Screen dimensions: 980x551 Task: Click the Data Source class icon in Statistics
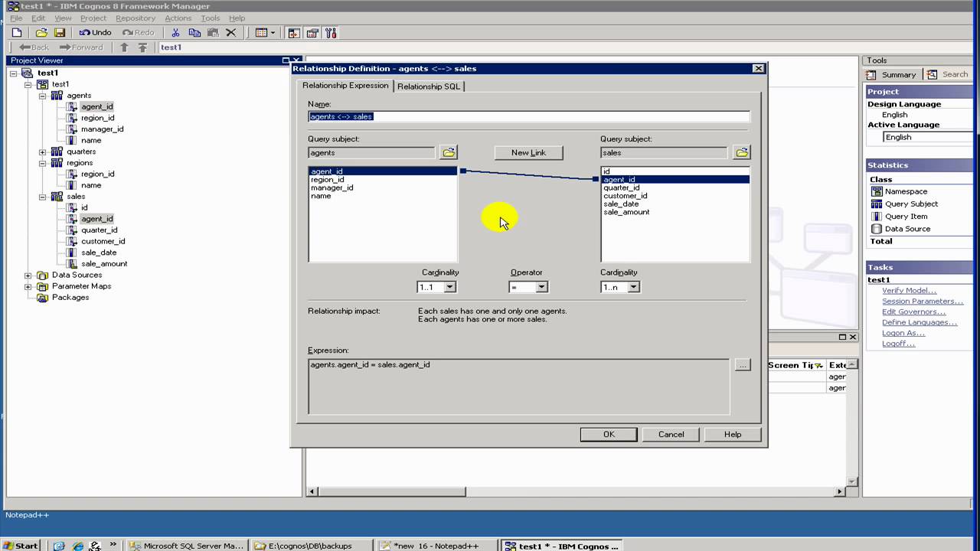point(877,229)
